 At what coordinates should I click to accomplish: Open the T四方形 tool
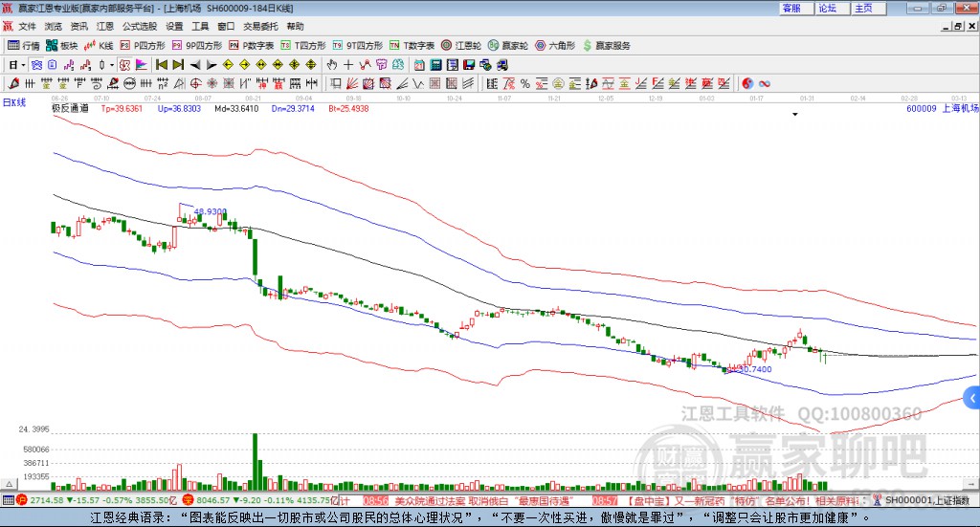(x=303, y=46)
